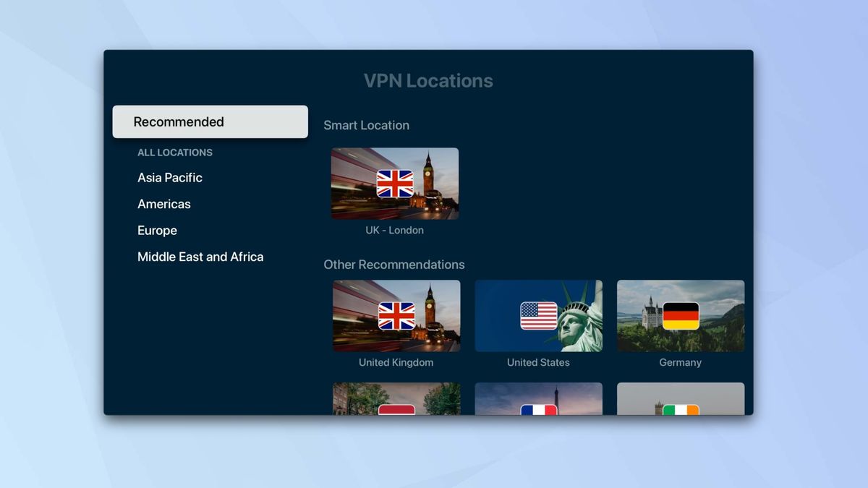This screenshot has width=868, height=488.
Task: Click the Smart Location heading
Action: (x=366, y=125)
